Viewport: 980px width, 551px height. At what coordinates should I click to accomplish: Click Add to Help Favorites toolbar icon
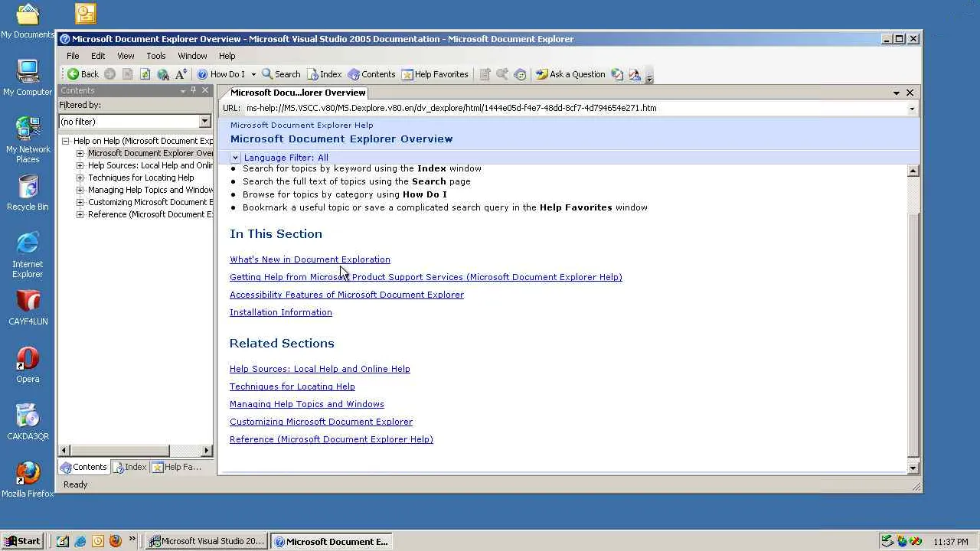(485, 74)
